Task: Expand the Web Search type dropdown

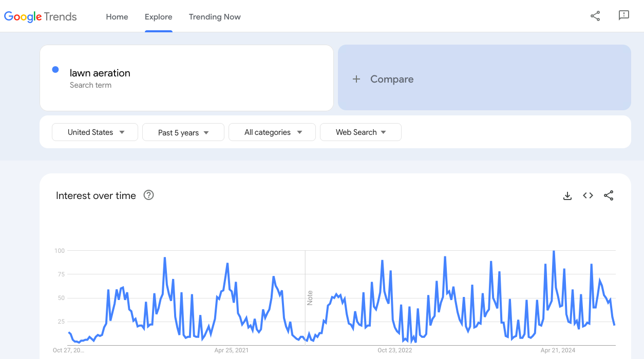Action: point(361,132)
